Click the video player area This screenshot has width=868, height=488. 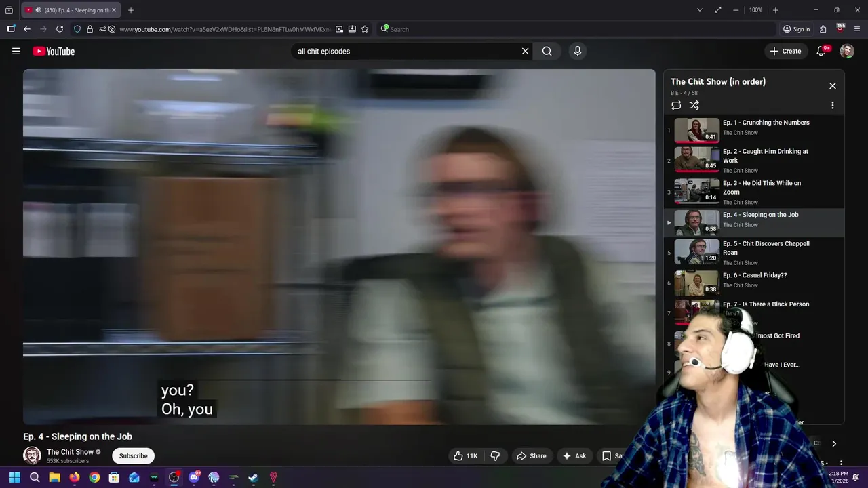pos(339,247)
